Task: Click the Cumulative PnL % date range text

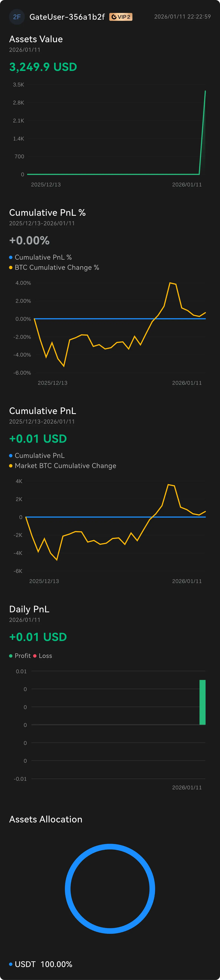Action: click(42, 223)
